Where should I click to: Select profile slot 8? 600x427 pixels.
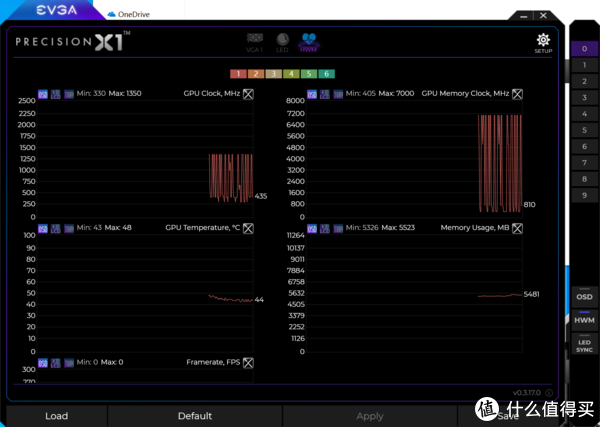click(x=584, y=179)
